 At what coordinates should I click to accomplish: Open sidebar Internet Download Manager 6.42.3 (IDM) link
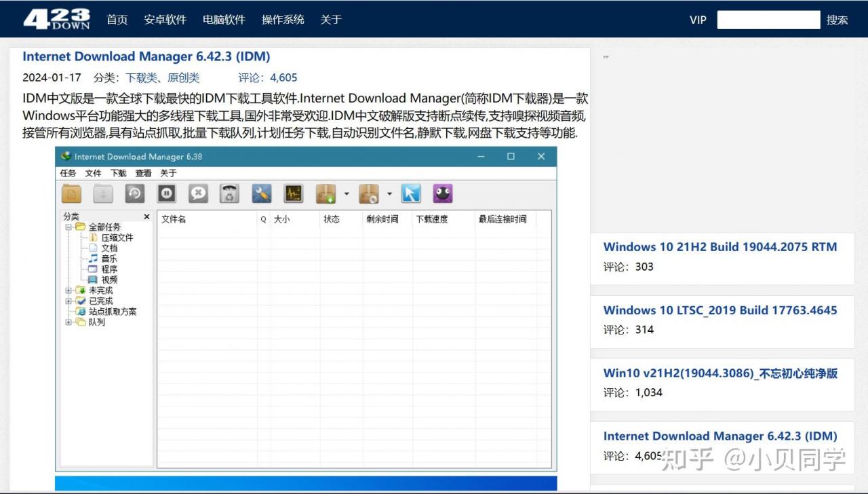coord(720,436)
